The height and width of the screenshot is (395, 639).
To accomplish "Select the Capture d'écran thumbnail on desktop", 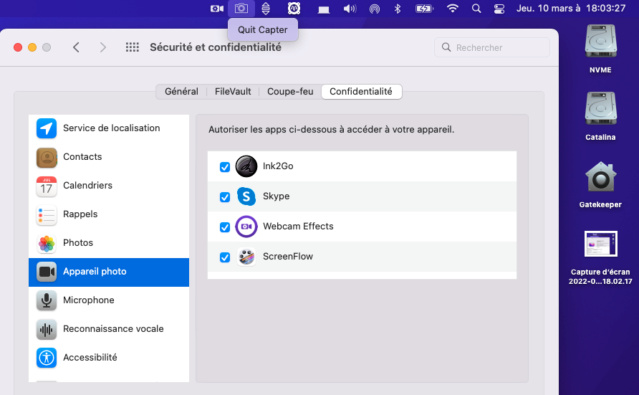I will (601, 244).
